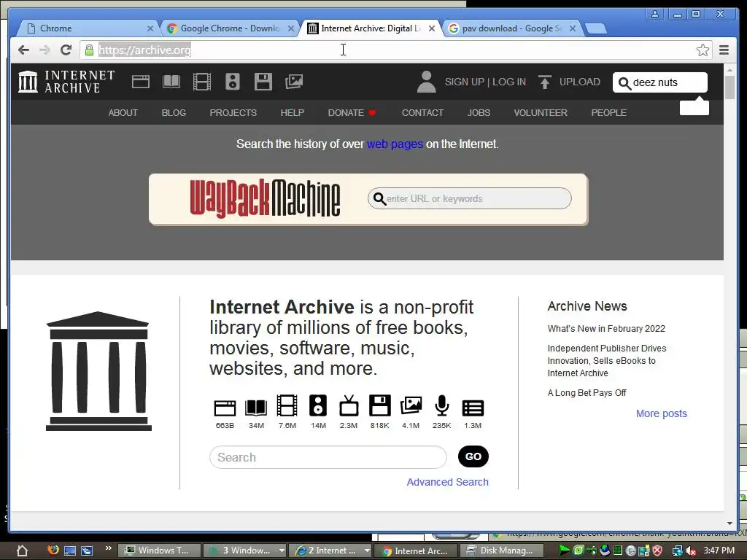The image size is (747, 560).
Task: Go back with the browser back arrow
Action: (23, 50)
